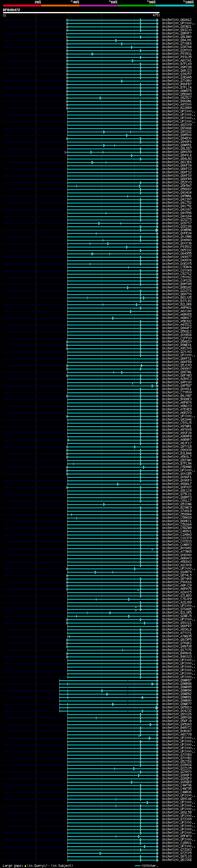Screen dimensions: 197x868
Task: Select the UniRef100_Q96TW1 label
Action: [177, 372]
